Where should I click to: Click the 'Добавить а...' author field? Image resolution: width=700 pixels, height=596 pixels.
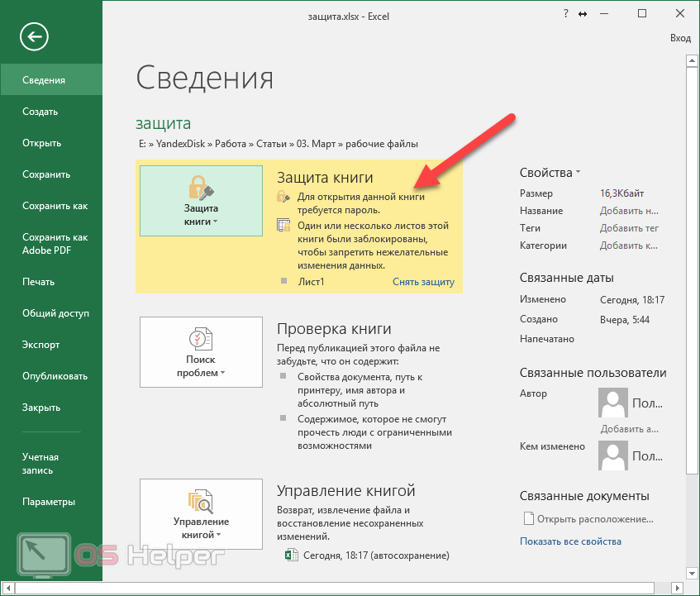pos(629,429)
